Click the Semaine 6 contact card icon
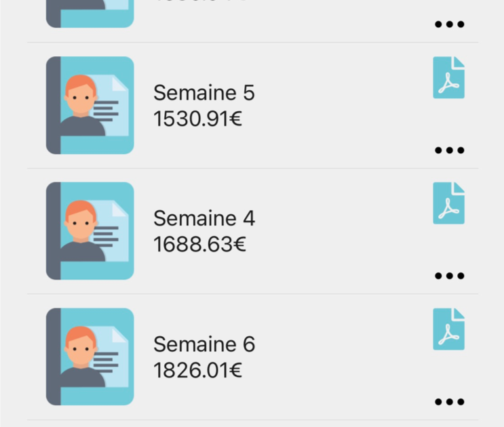 point(90,357)
